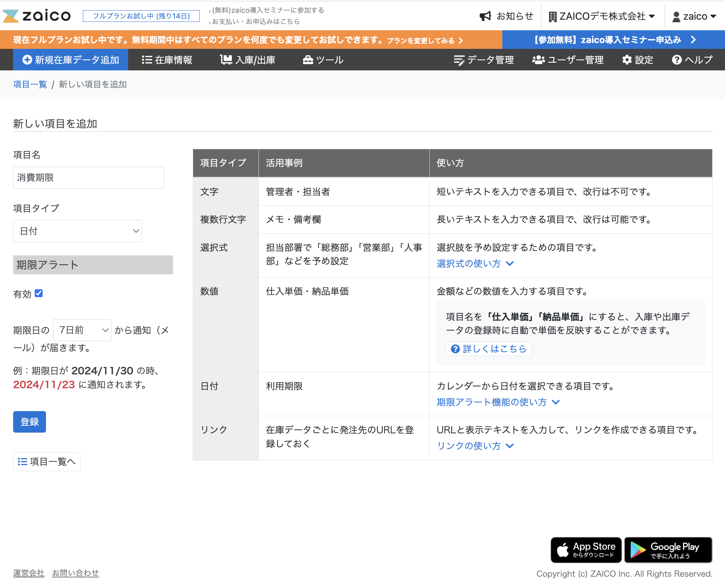Click the users group icon beside ユーザー管理
Image resolution: width=725 pixels, height=588 pixels.
pos(538,60)
